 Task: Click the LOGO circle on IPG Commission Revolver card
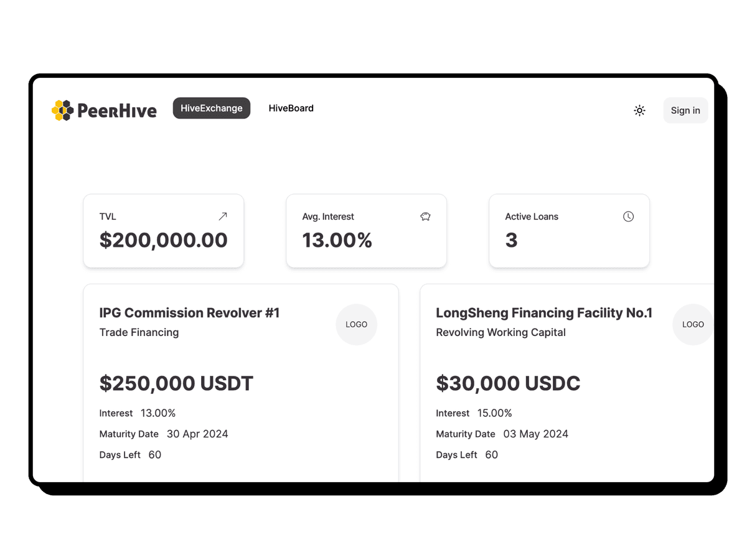[x=356, y=324]
